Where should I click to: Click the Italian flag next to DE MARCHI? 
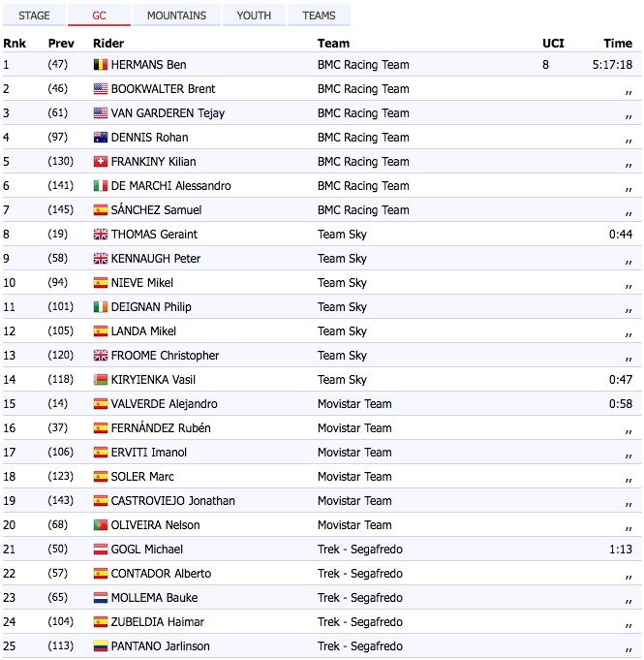coord(100,186)
